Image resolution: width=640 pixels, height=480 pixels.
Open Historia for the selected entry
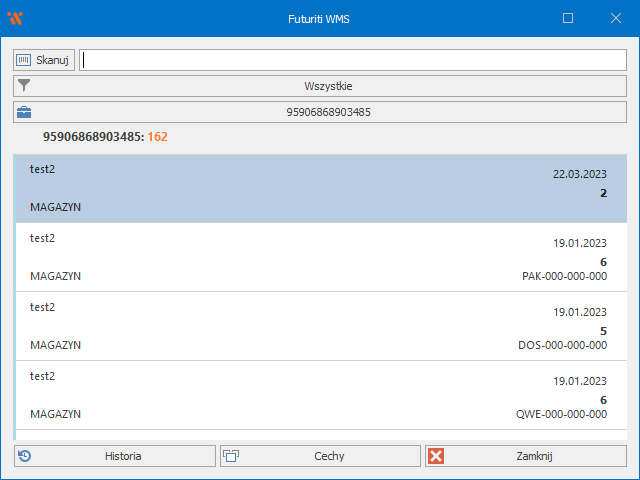tap(115, 456)
